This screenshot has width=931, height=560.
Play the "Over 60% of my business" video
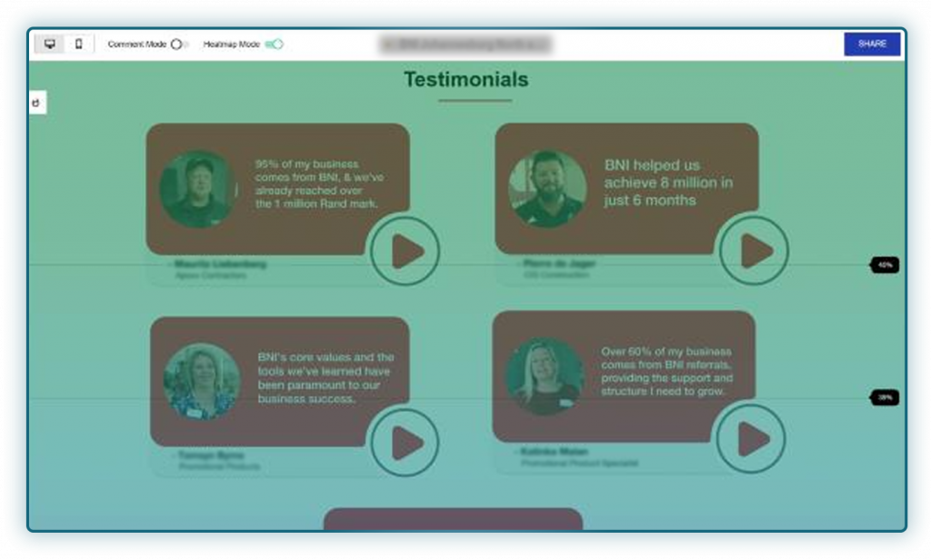click(x=751, y=439)
